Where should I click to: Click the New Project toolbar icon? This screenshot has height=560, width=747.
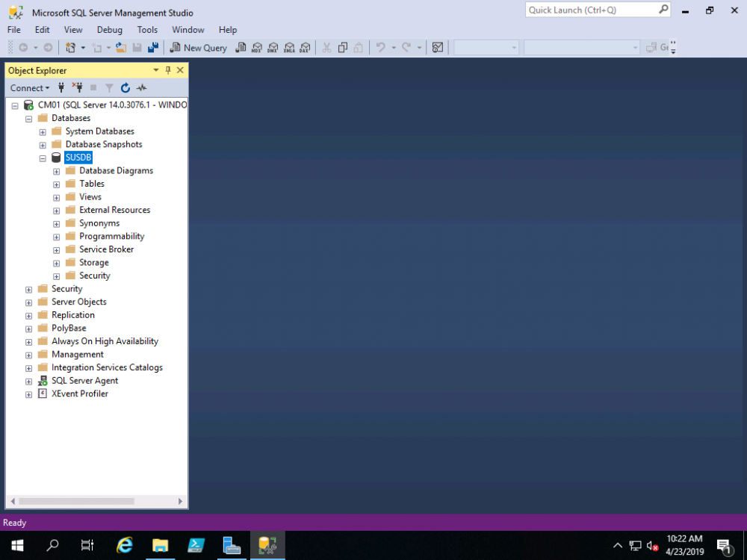tap(70, 48)
